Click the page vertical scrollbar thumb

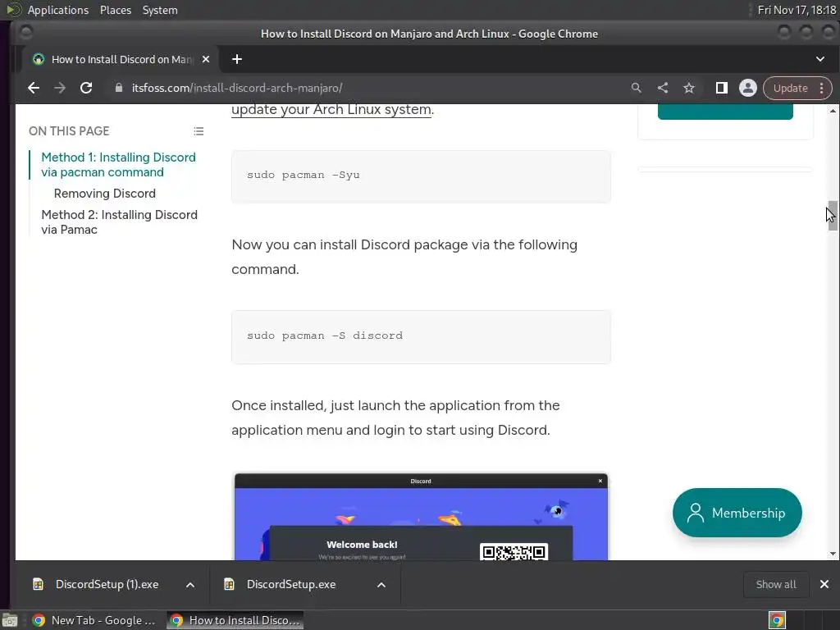click(x=833, y=216)
